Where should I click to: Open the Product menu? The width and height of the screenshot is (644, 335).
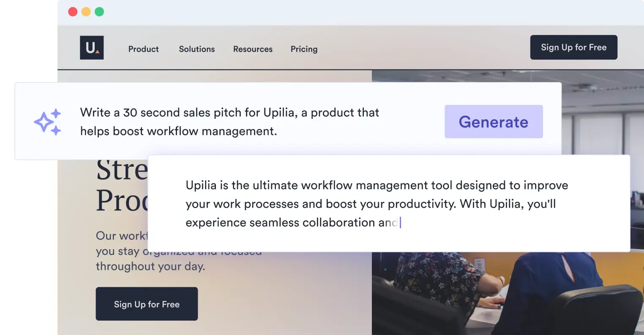pyautogui.click(x=144, y=49)
